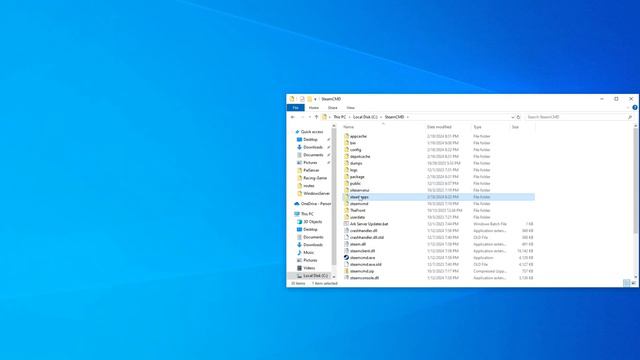Open 3D Objects under This PC
The height and width of the screenshot is (360, 640).
point(312,222)
